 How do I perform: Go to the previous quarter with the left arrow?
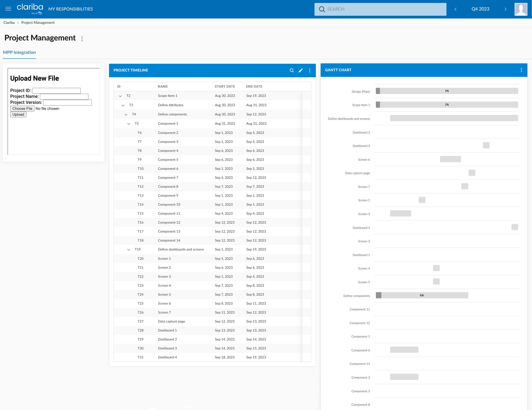[x=455, y=9]
